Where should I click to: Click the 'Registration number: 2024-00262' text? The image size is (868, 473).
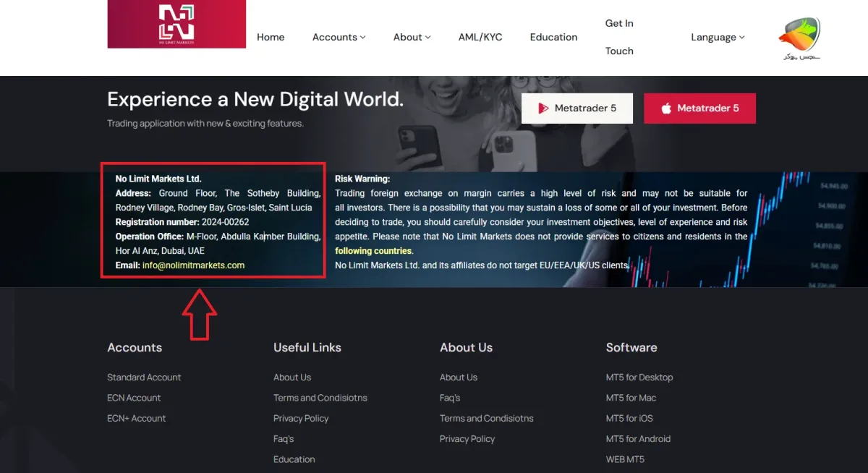(x=182, y=222)
